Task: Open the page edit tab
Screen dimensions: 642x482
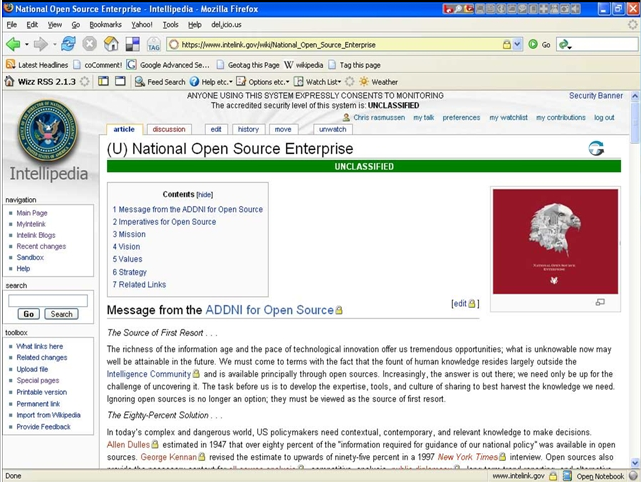Action: pos(216,129)
